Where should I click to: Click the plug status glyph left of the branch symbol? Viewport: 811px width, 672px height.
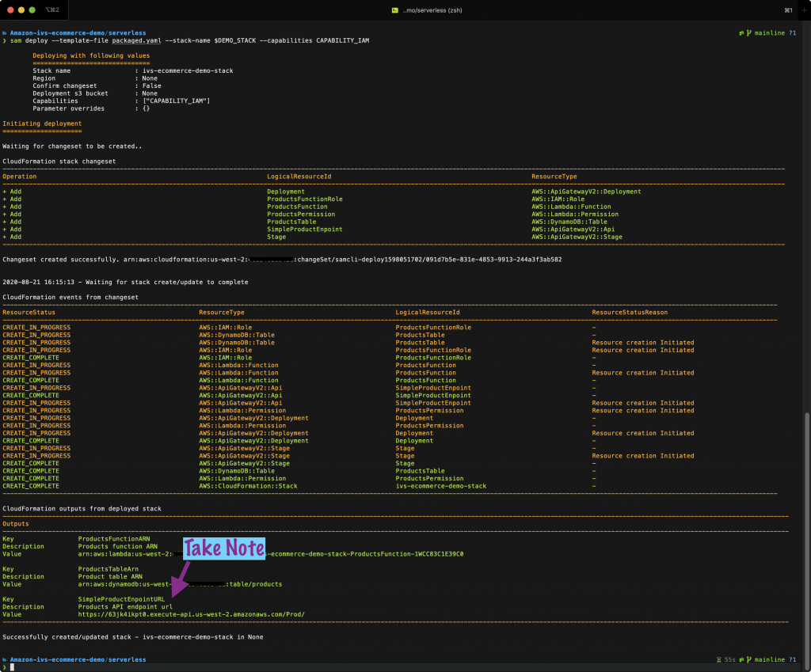click(741, 32)
